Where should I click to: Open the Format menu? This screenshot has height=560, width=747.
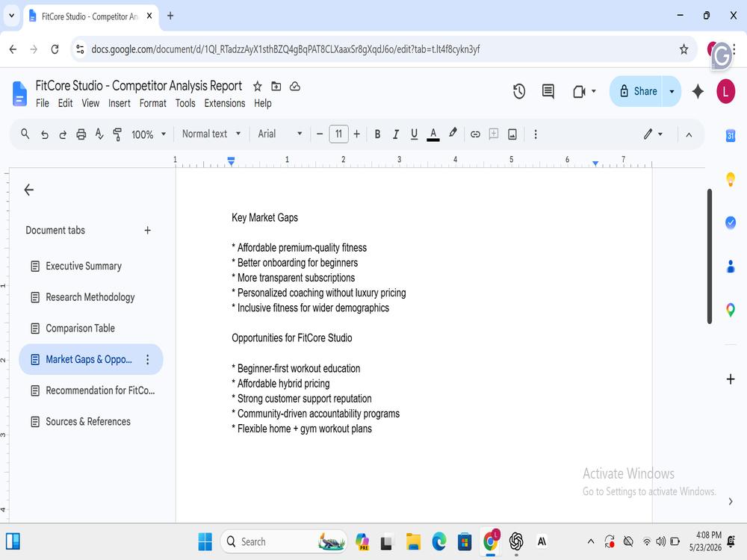coord(153,103)
